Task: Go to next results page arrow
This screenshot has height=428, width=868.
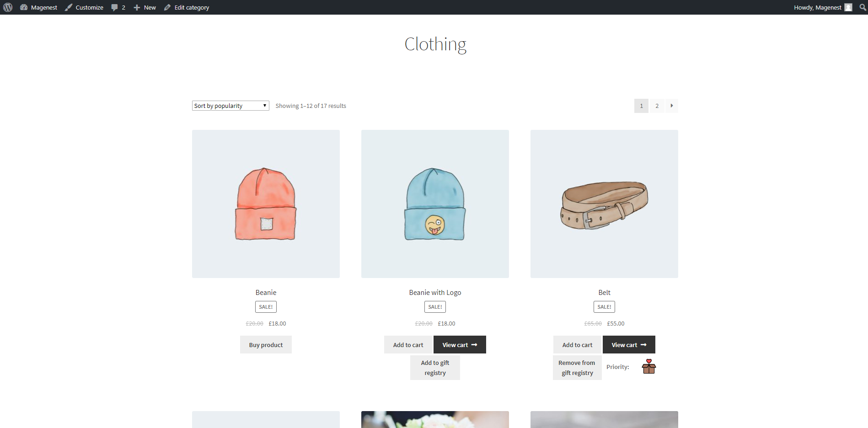Action: coord(671,106)
